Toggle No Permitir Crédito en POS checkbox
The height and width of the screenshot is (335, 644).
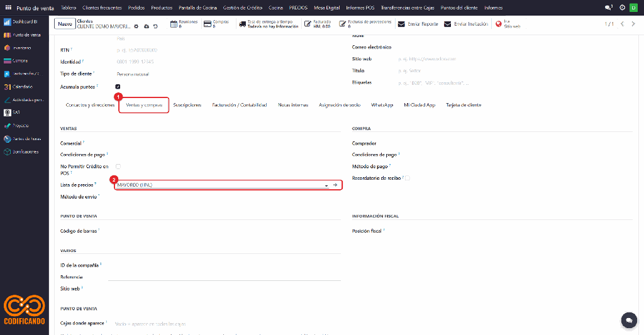118,167
